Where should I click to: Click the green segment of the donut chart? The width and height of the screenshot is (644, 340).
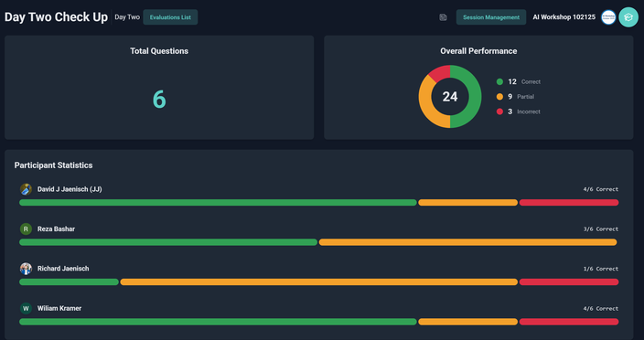point(475,97)
